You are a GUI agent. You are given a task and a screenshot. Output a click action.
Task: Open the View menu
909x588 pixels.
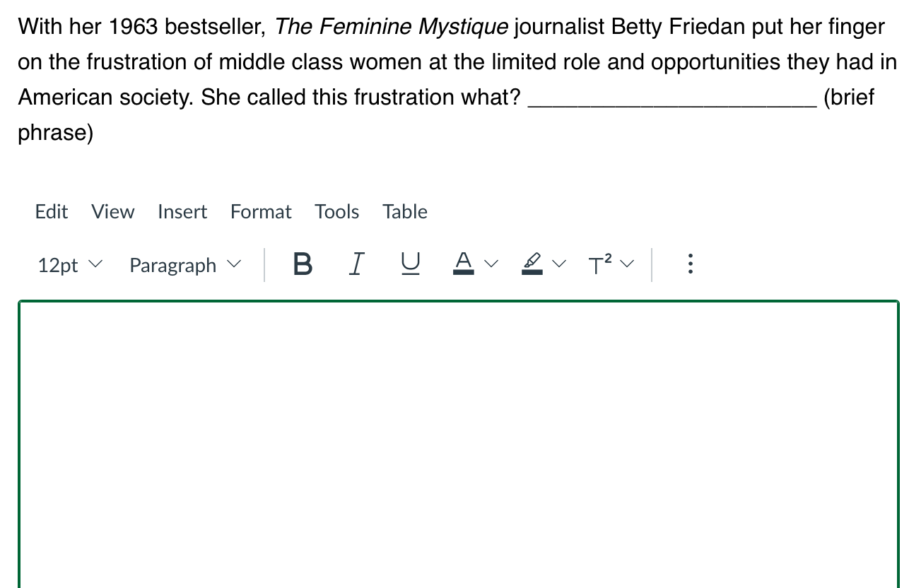pos(112,211)
